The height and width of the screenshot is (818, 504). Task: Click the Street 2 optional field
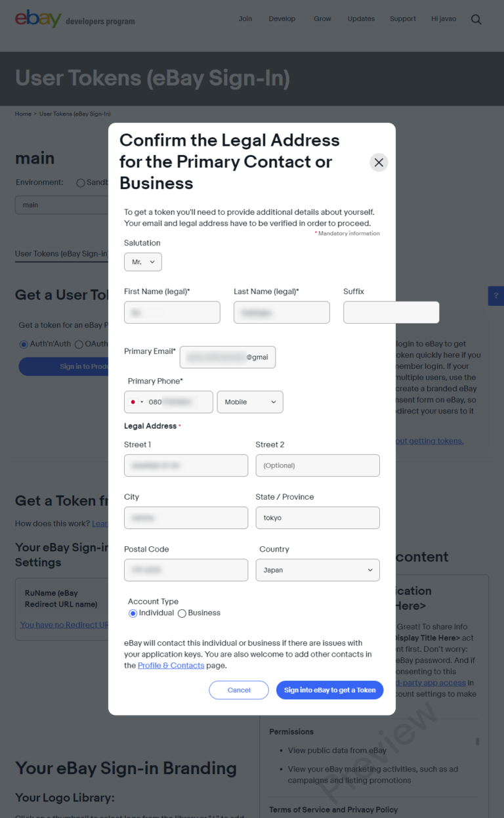point(318,465)
